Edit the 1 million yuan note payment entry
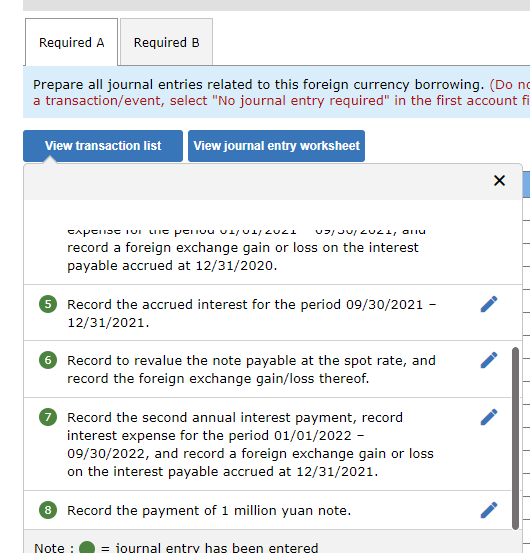 pos(489,510)
